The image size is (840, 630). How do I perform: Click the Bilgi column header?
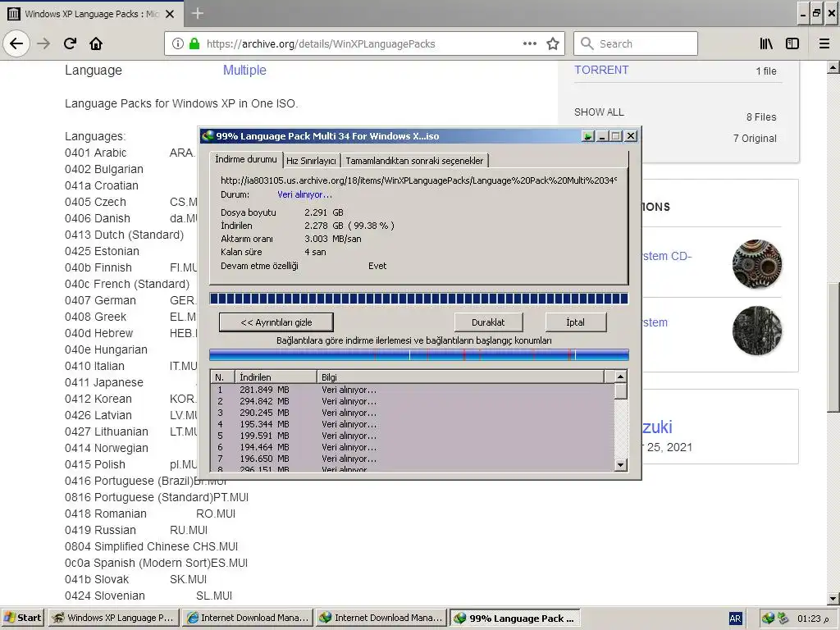(x=460, y=377)
